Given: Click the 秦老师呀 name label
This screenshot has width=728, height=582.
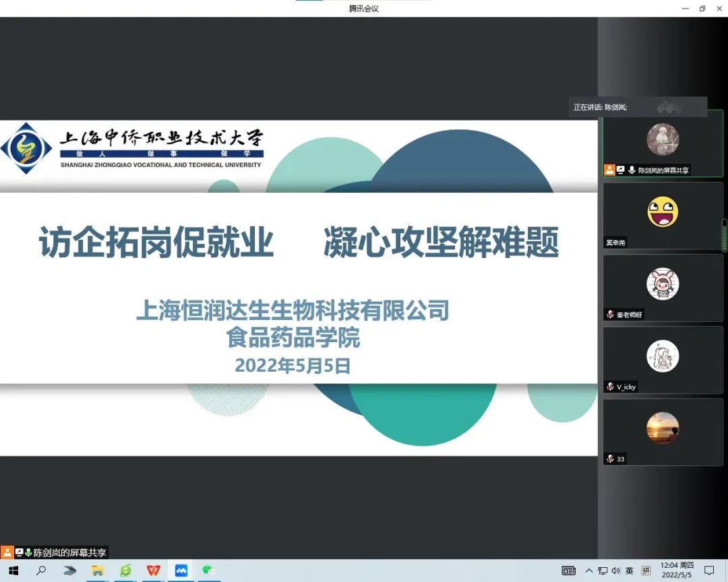Looking at the screenshot, I should pyautogui.click(x=630, y=315).
